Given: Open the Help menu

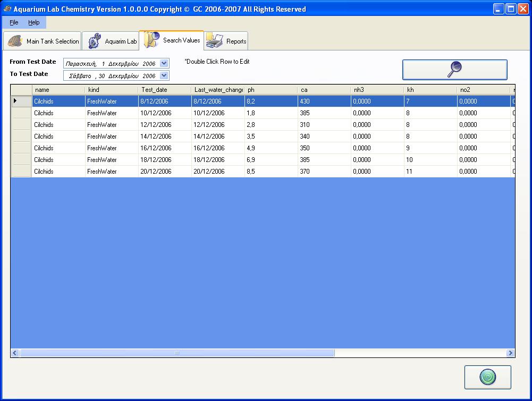Looking at the screenshot, I should coord(34,22).
